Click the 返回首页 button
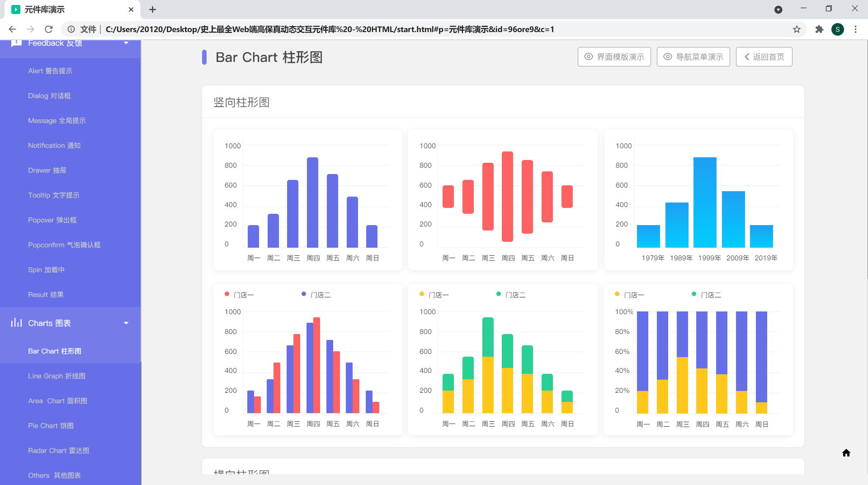 [x=764, y=57]
